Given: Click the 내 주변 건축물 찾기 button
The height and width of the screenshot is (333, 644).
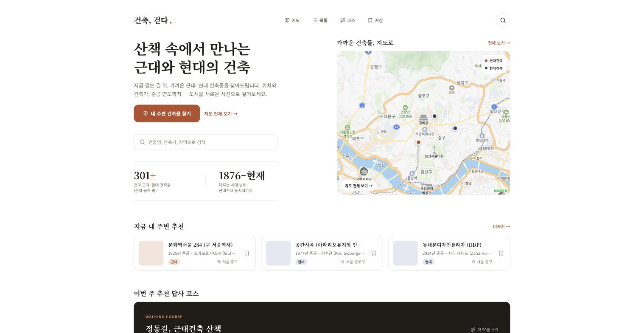Looking at the screenshot, I should 167,113.
